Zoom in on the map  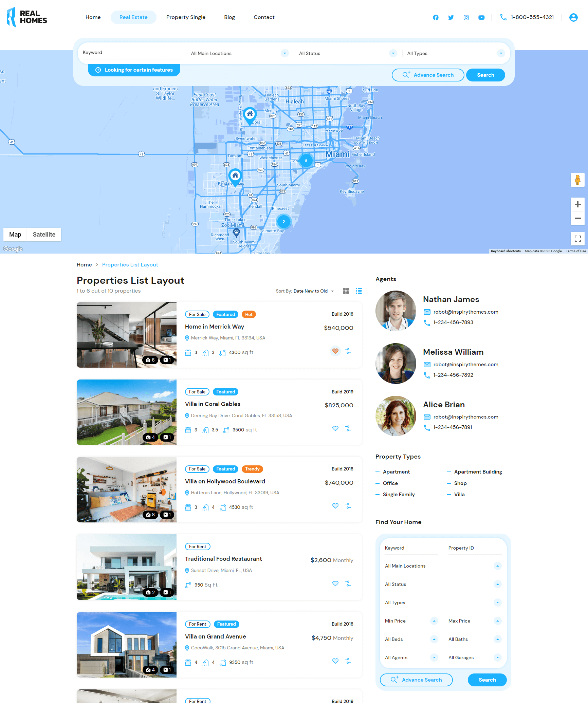click(x=577, y=204)
